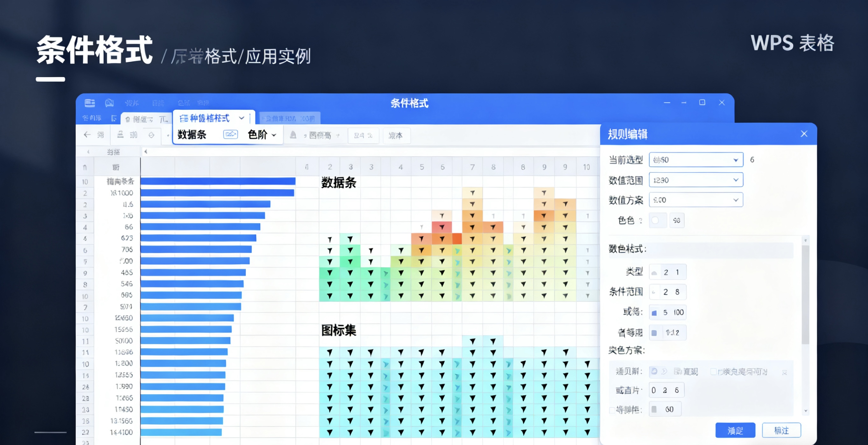Select the highlighted blue ribbon tab
868x445 pixels.
click(x=289, y=118)
